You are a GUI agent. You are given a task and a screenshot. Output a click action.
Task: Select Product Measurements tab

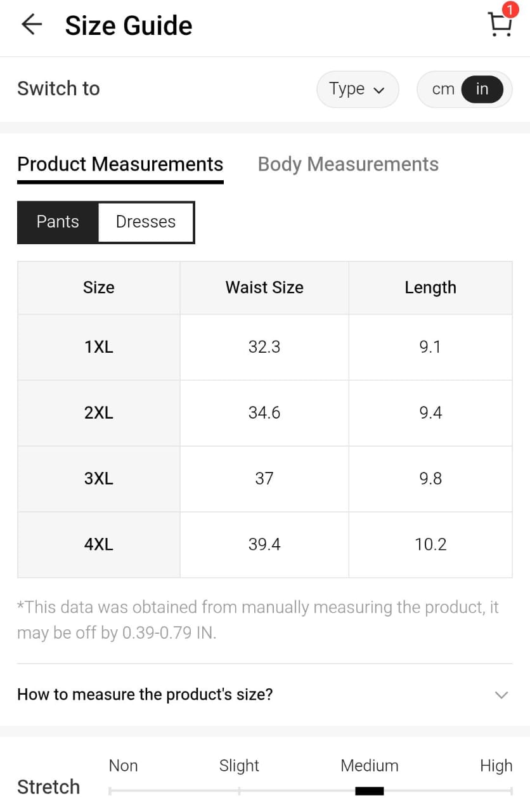[x=120, y=164]
